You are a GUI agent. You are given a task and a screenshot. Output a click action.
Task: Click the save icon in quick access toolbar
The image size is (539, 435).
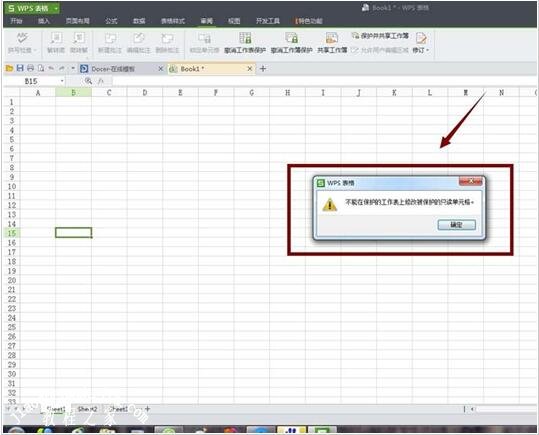(20, 68)
